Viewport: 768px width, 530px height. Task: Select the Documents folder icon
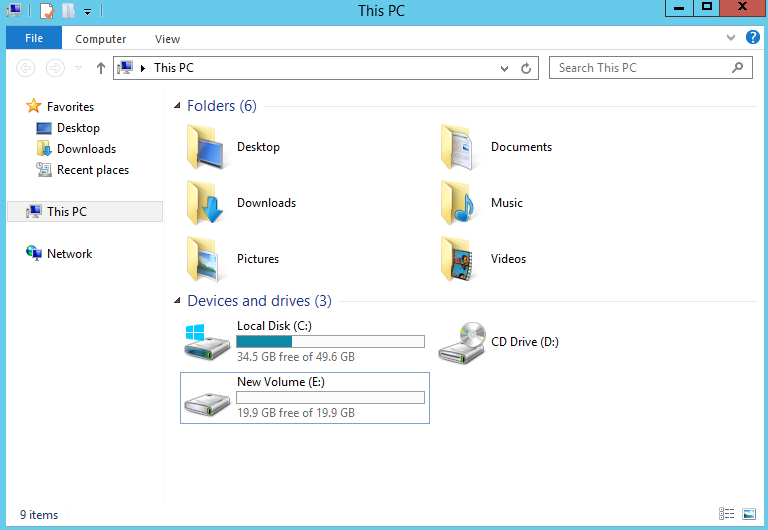pyautogui.click(x=459, y=147)
